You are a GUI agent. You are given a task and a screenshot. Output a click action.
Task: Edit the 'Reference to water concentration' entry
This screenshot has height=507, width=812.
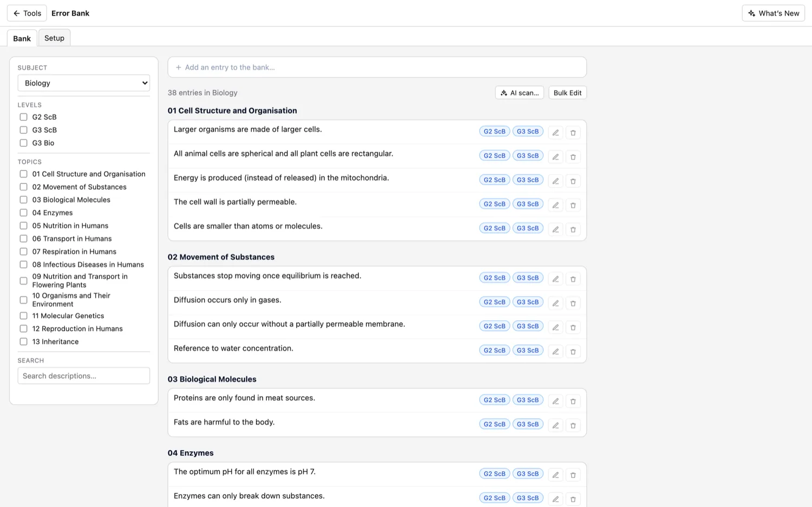555,352
